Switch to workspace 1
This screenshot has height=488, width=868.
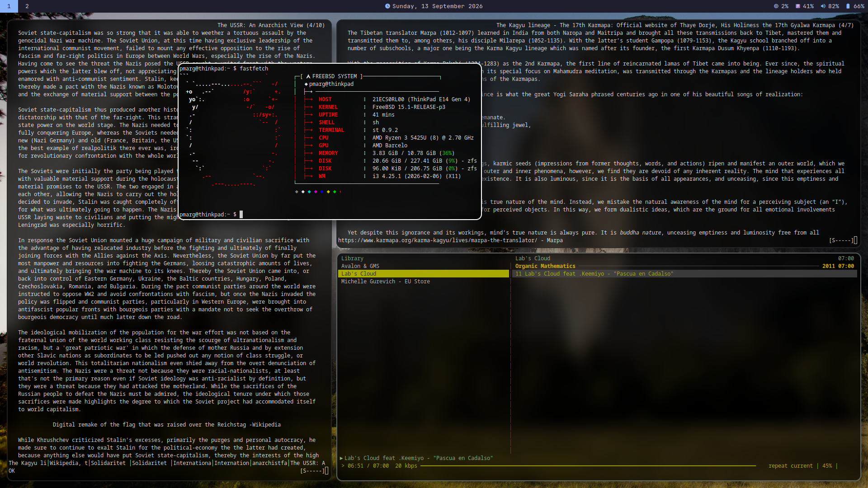pyautogui.click(x=9, y=6)
